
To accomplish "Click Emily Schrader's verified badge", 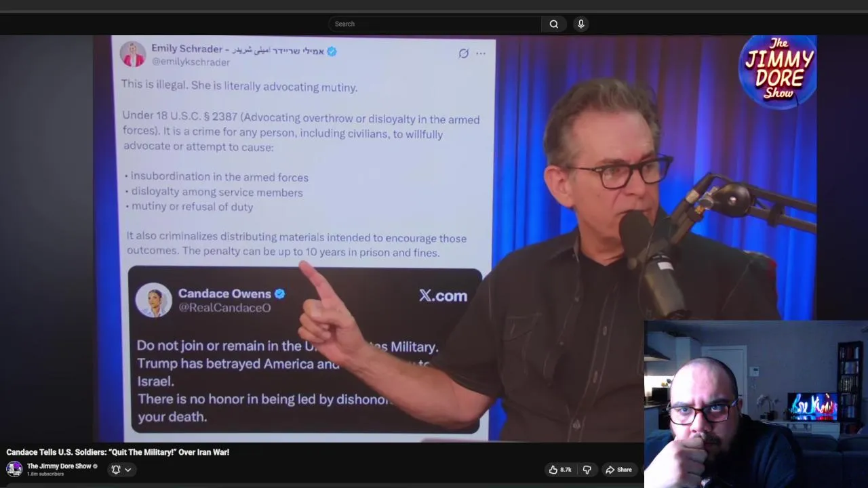I will pyautogui.click(x=332, y=51).
